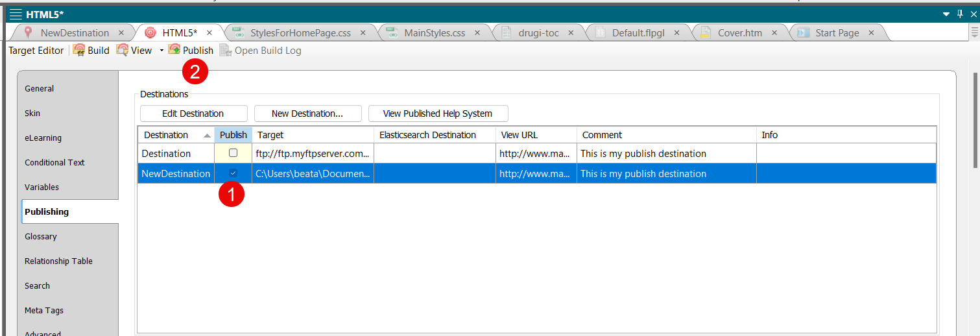The height and width of the screenshot is (336, 980).
Task: Click the Destination row comment cell
Action: click(667, 154)
